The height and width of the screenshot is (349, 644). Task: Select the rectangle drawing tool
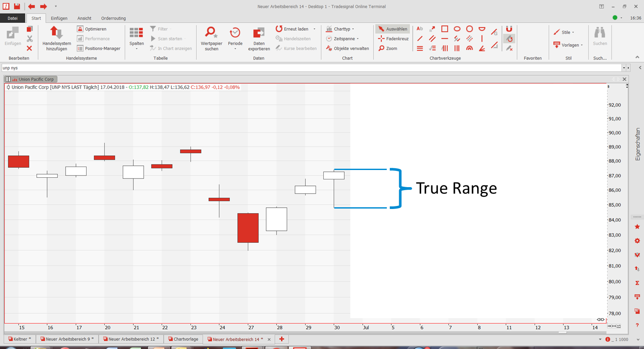pos(445,29)
